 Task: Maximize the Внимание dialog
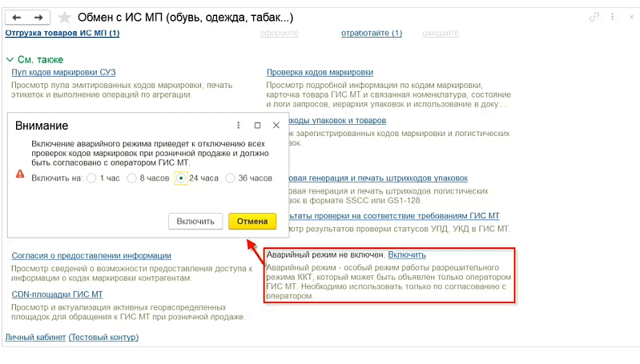(258, 125)
